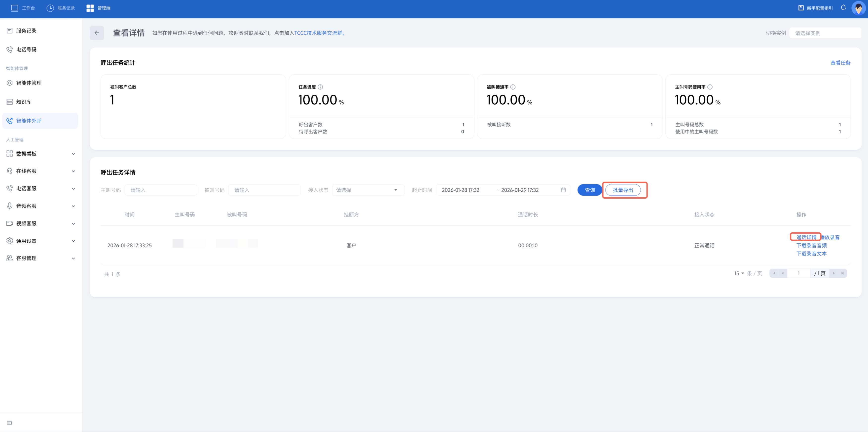
Task: Go to the last page arrow
Action: click(842, 273)
